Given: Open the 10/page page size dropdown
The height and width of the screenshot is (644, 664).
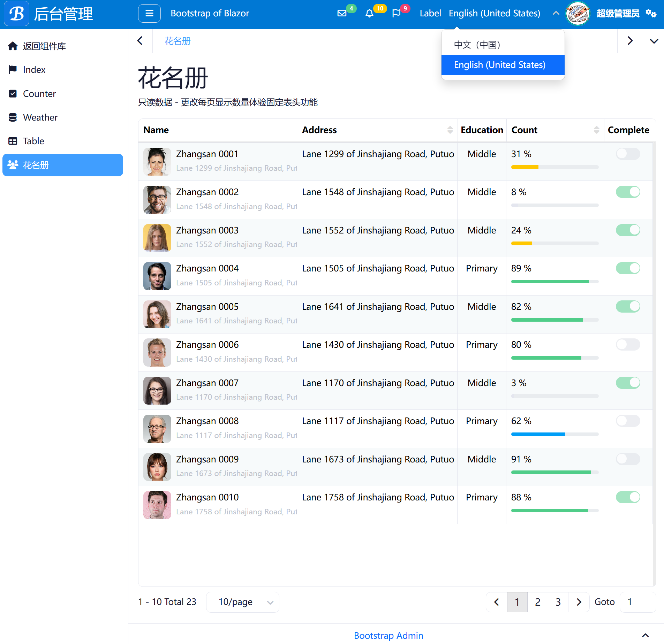Looking at the screenshot, I should coord(243,602).
